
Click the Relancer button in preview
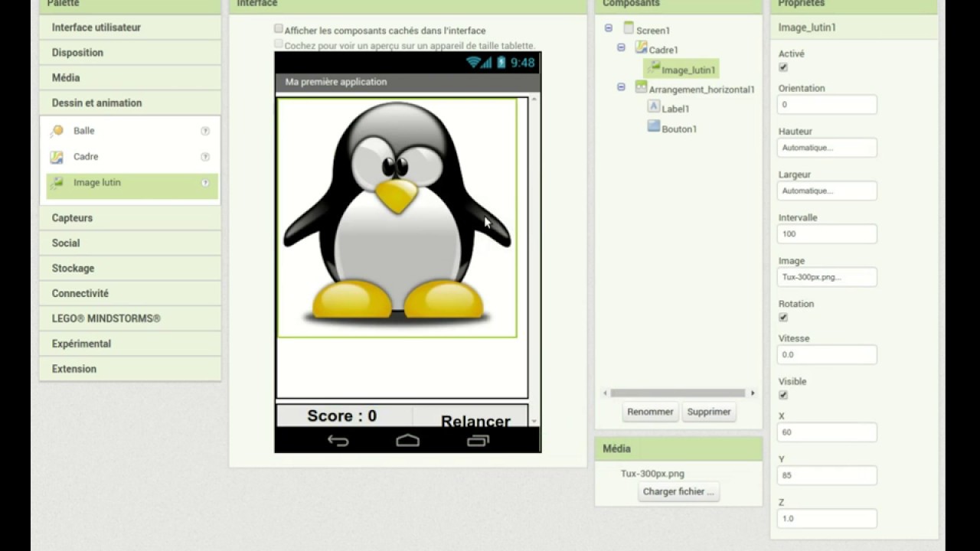point(475,421)
